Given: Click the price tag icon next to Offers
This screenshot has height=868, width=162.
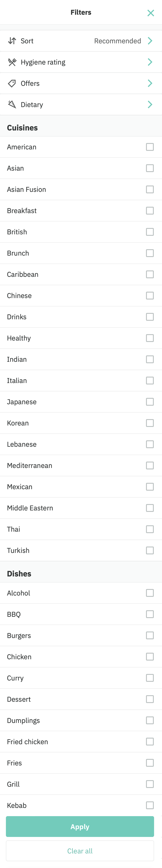Looking at the screenshot, I should coord(12,83).
